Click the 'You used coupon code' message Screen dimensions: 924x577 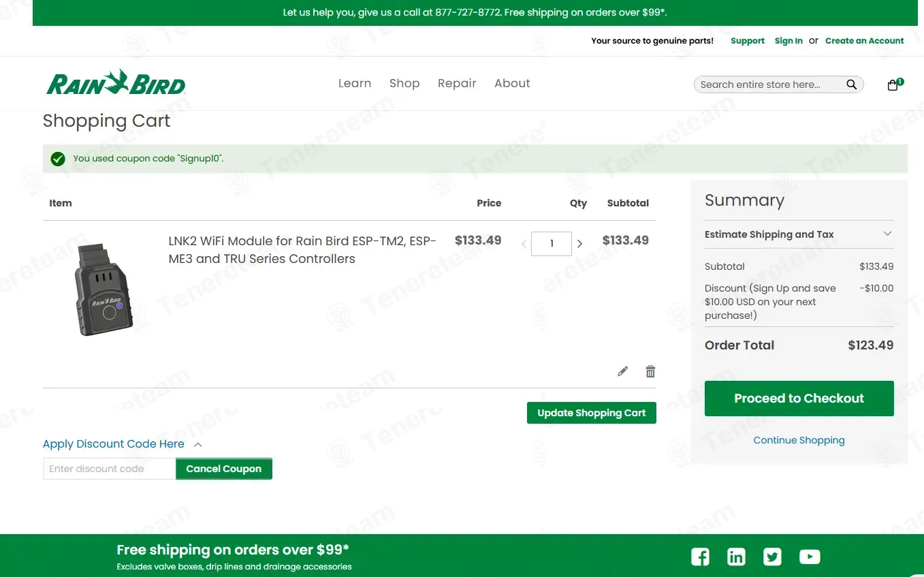point(148,159)
